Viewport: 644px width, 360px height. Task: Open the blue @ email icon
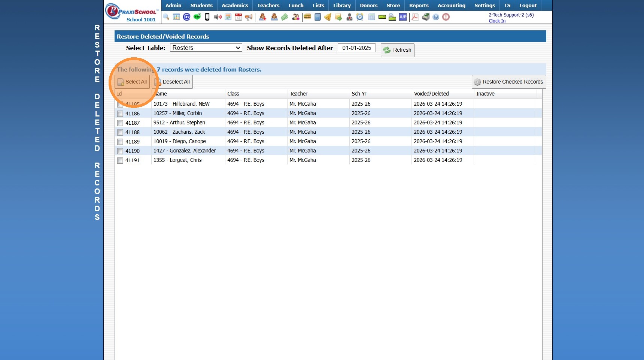pos(186,17)
